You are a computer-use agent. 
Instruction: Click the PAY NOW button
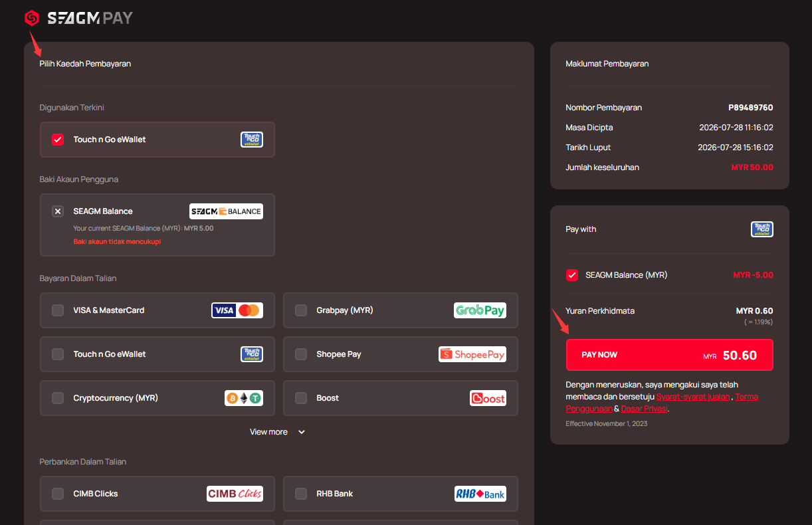tap(669, 355)
